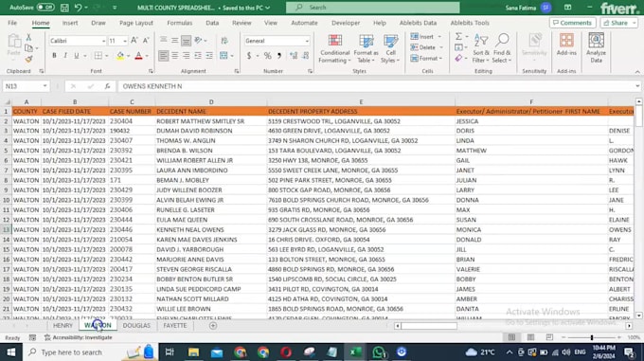Open the Insert cells dropdown
This screenshot has width=644, height=361.
(439, 37)
